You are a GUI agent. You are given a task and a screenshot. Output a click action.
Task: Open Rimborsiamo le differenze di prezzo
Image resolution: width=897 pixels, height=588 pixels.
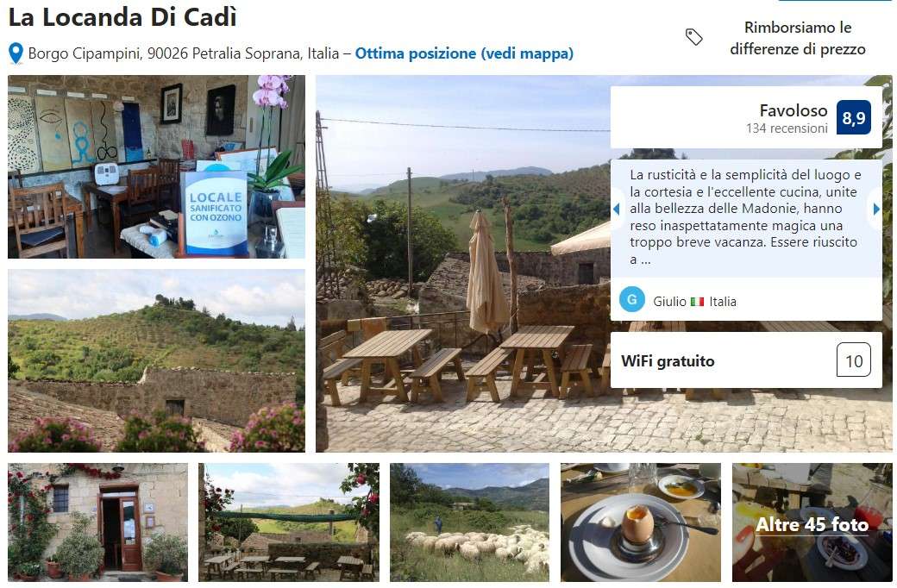click(x=798, y=38)
